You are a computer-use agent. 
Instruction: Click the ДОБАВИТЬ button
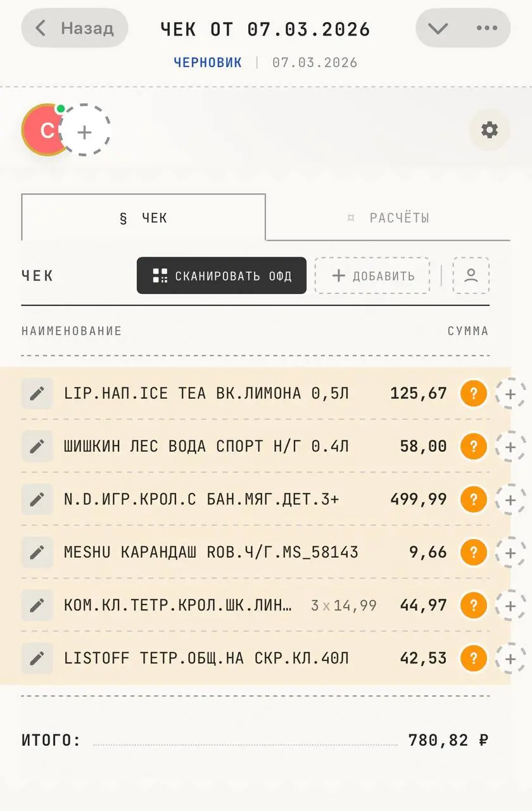point(372,276)
